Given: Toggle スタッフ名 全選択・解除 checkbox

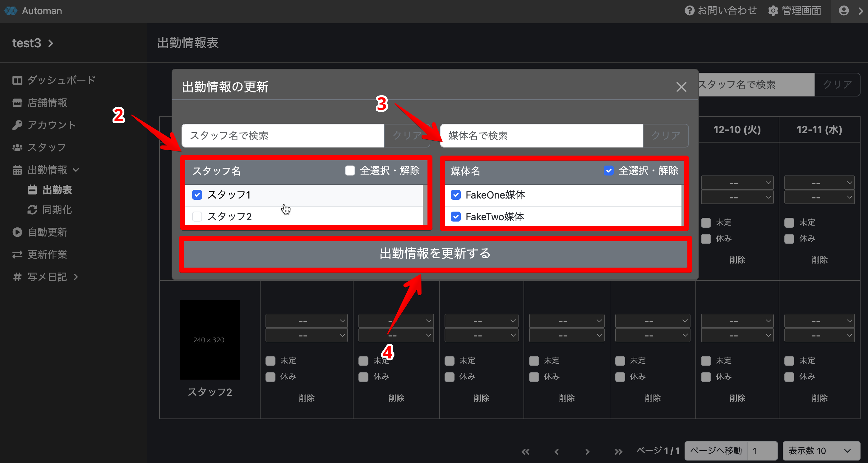Looking at the screenshot, I should (350, 171).
